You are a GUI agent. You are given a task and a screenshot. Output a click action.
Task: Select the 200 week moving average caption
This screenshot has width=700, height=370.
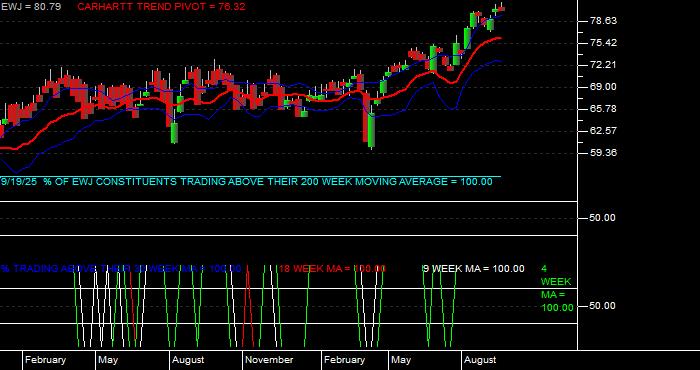tap(246, 182)
